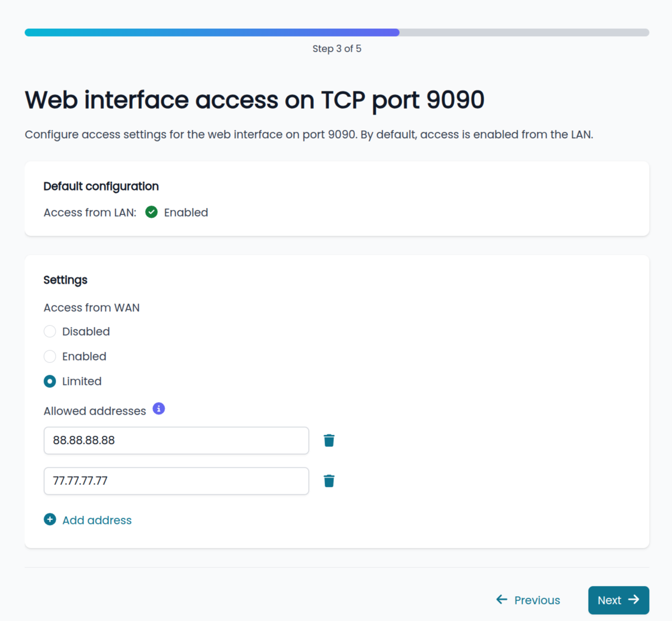
Task: Click the Disabled option label text
Action: [x=86, y=332]
